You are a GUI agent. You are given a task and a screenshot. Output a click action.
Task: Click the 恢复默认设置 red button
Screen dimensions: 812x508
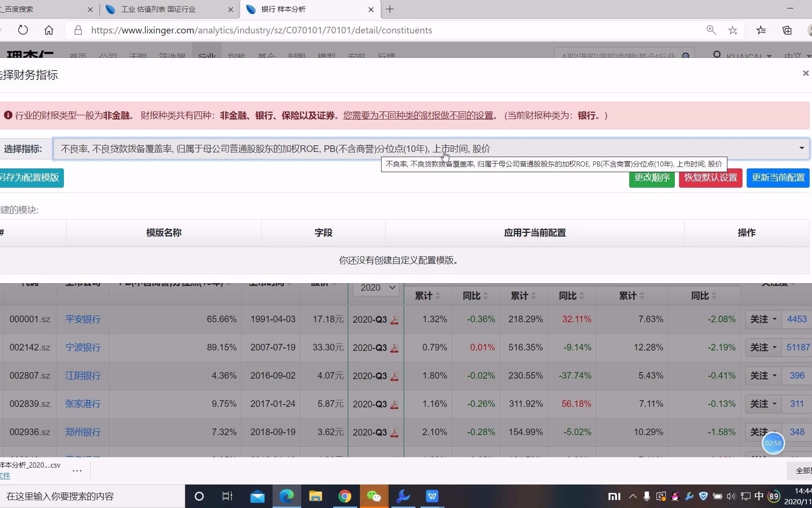tap(710, 178)
